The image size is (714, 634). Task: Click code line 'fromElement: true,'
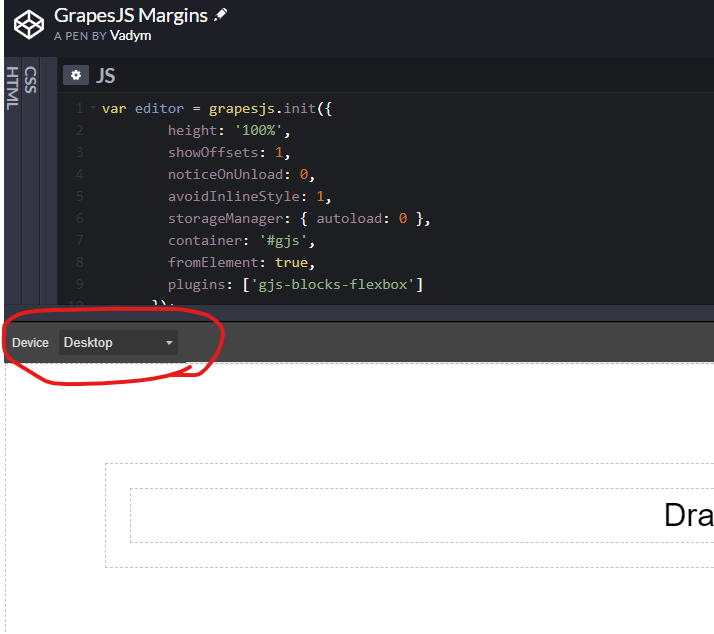241,263
